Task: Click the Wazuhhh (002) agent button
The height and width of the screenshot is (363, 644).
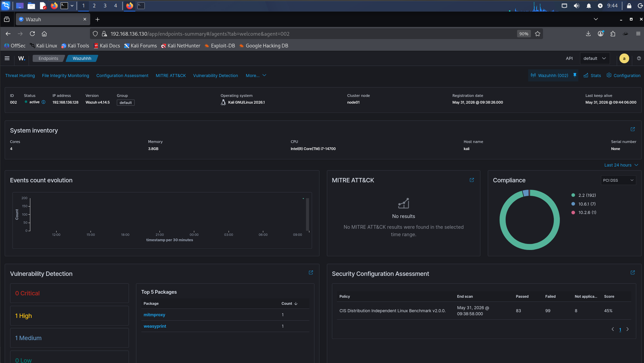Action: pos(549,75)
